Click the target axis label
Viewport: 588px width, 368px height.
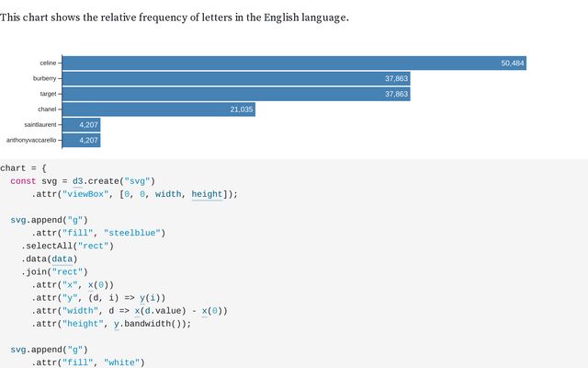(x=48, y=94)
